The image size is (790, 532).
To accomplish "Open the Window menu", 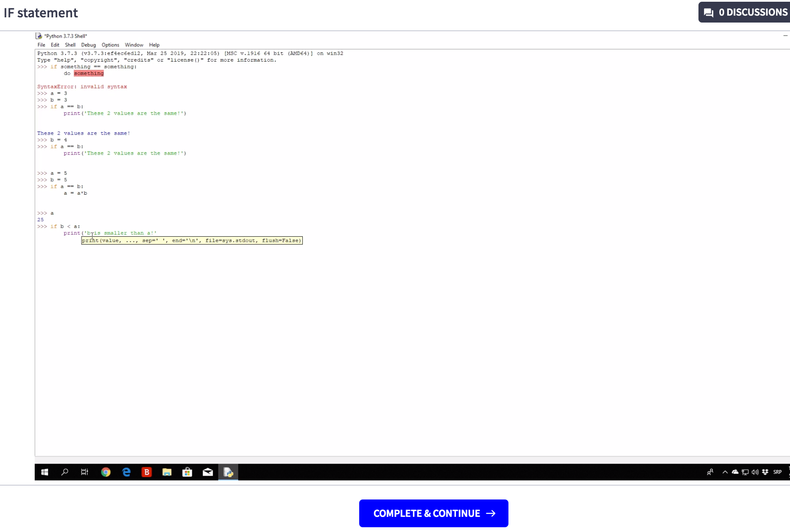I will pyautogui.click(x=134, y=45).
